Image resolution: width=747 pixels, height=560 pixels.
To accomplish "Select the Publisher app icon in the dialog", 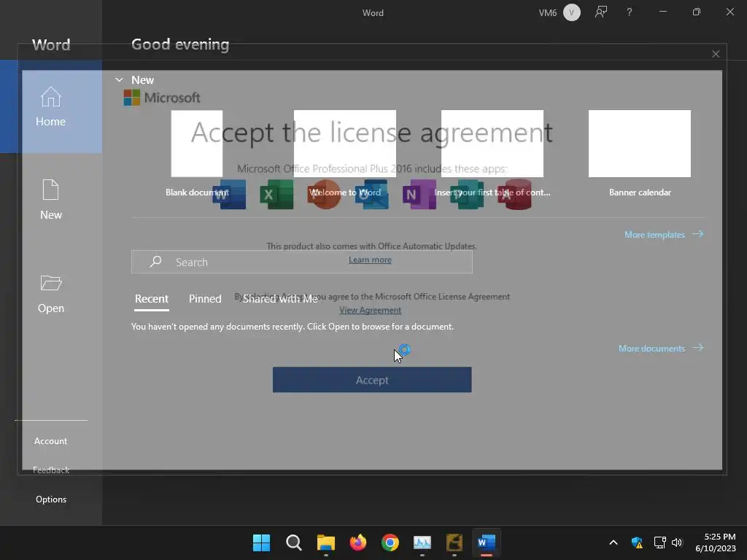I will pyautogui.click(x=467, y=194).
